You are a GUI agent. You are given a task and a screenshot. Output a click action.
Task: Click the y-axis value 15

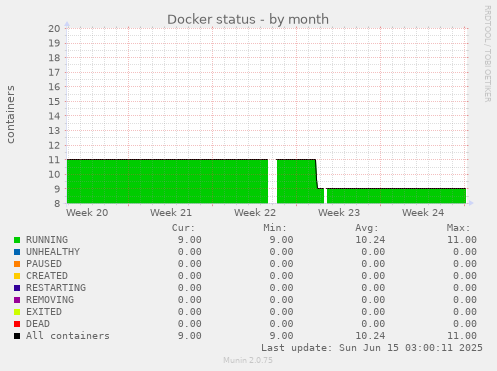tap(54, 102)
